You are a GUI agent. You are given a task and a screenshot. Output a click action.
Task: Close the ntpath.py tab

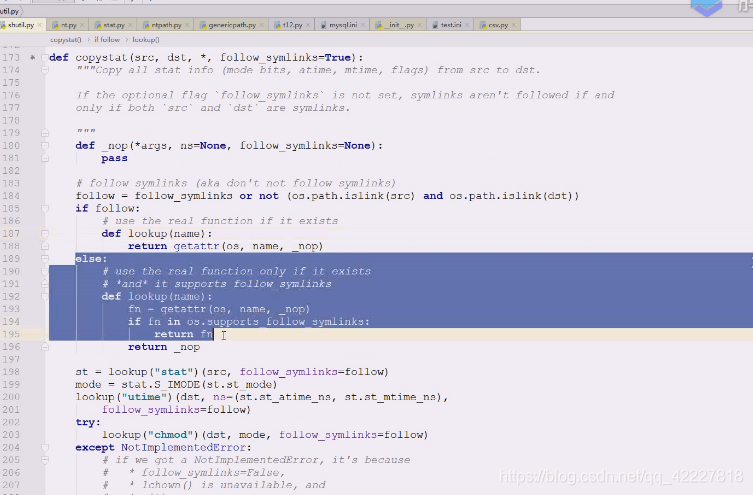[187, 25]
